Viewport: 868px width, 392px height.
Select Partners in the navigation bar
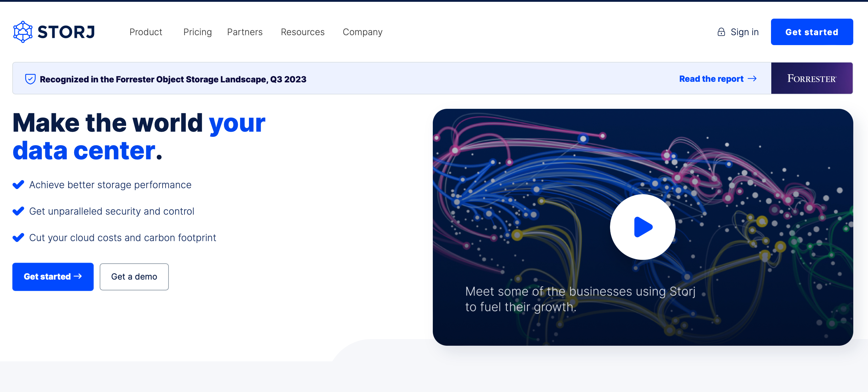click(x=244, y=32)
